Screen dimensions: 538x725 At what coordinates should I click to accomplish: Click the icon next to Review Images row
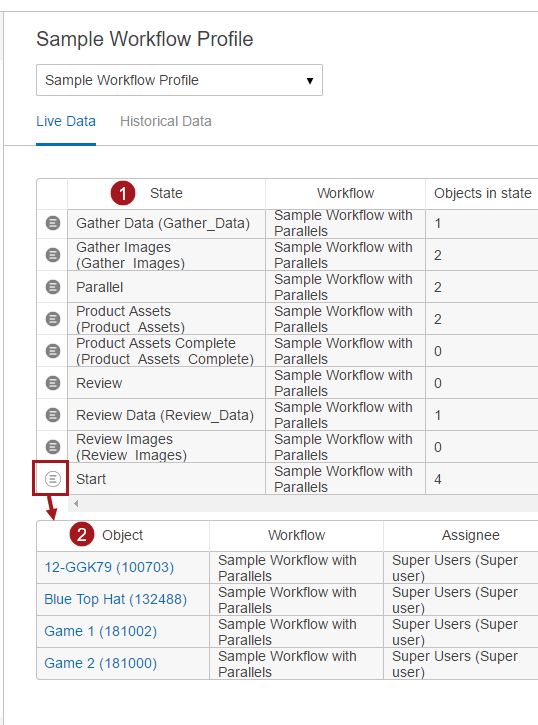(x=53, y=447)
